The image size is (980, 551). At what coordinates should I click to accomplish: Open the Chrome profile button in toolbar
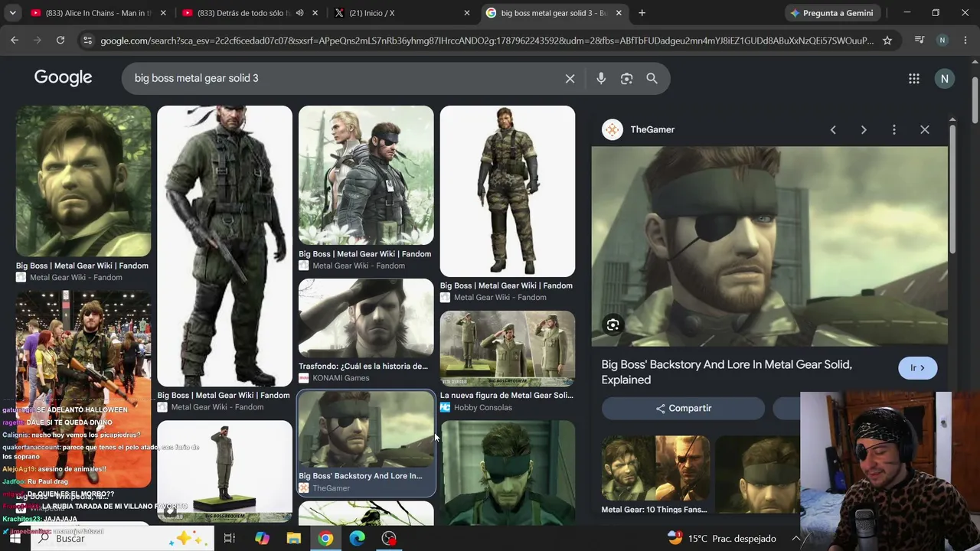point(942,41)
